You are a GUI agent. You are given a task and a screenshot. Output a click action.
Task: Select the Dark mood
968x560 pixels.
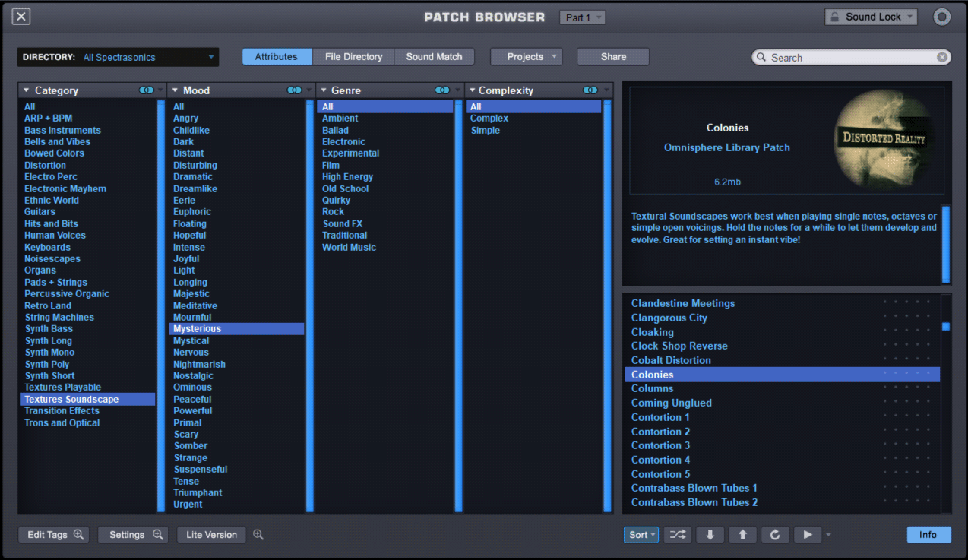(x=183, y=142)
